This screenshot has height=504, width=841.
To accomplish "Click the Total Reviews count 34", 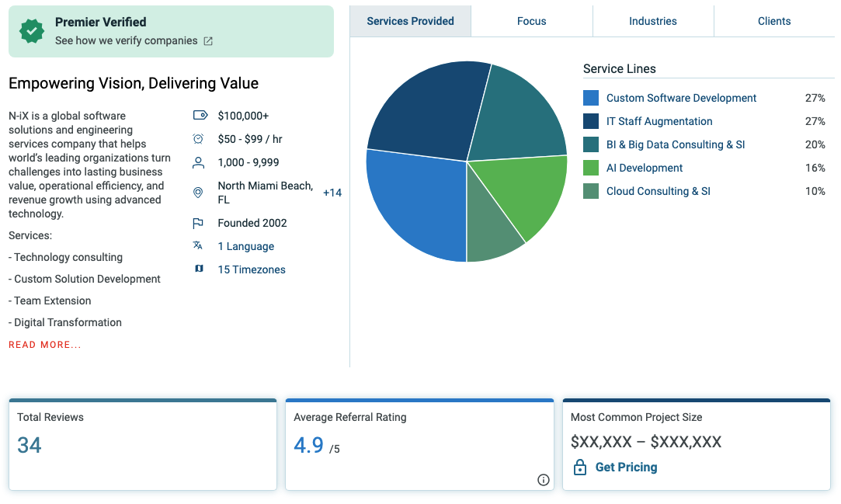I will [29, 446].
